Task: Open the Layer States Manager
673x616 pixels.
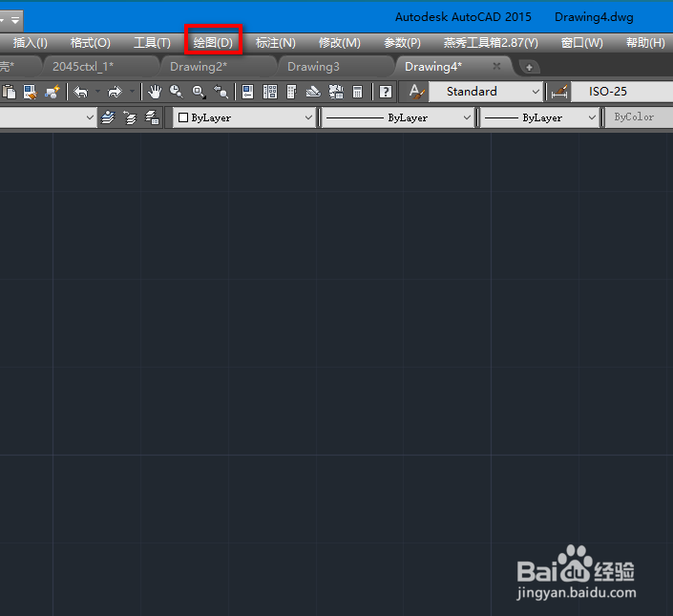Action: coord(152,117)
